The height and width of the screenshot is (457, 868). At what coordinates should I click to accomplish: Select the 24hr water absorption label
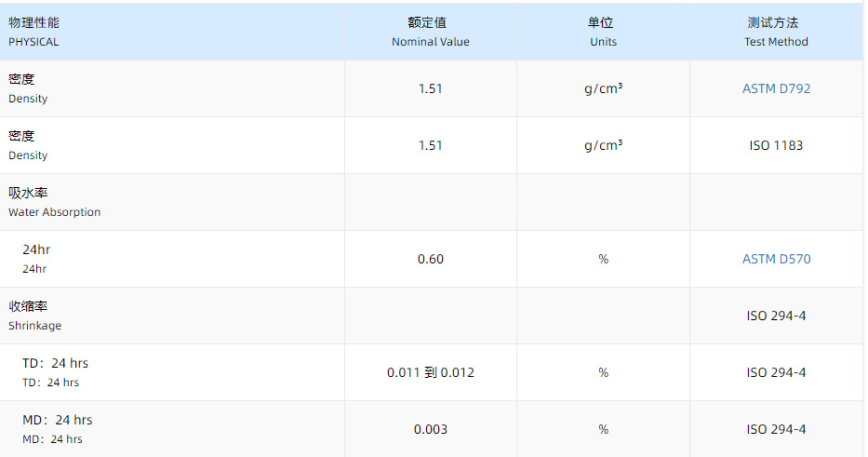pos(35,259)
